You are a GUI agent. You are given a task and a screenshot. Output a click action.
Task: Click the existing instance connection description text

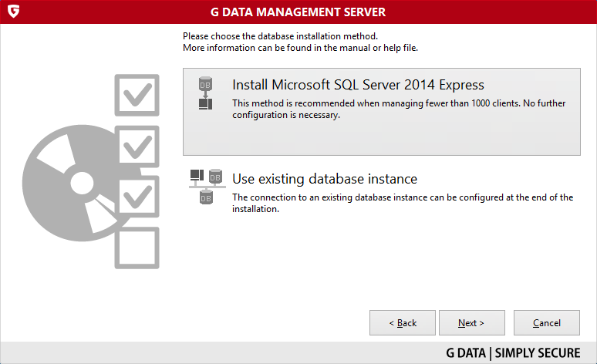coord(403,203)
